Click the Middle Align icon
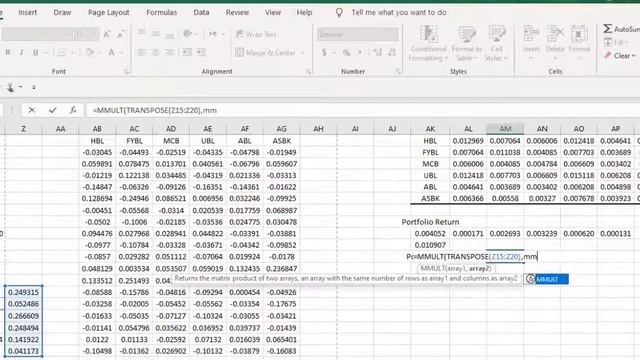The image size is (640, 360). pos(156,34)
